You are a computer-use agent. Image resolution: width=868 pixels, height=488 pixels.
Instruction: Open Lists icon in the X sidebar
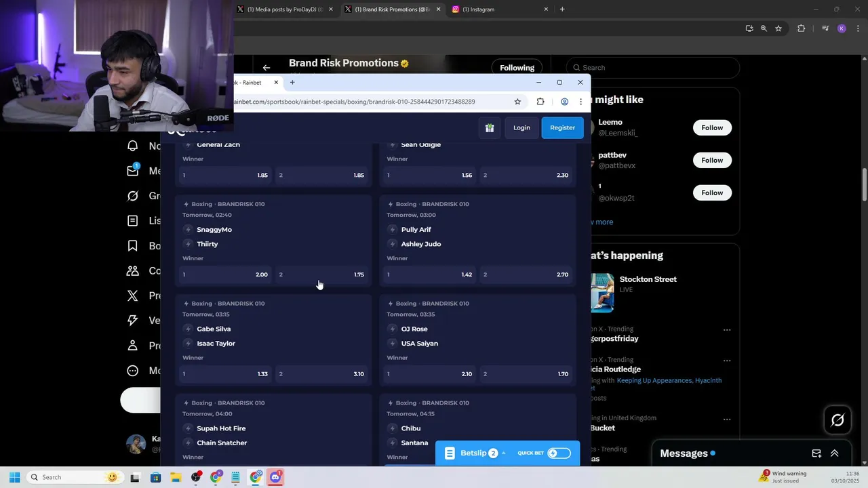click(x=134, y=220)
